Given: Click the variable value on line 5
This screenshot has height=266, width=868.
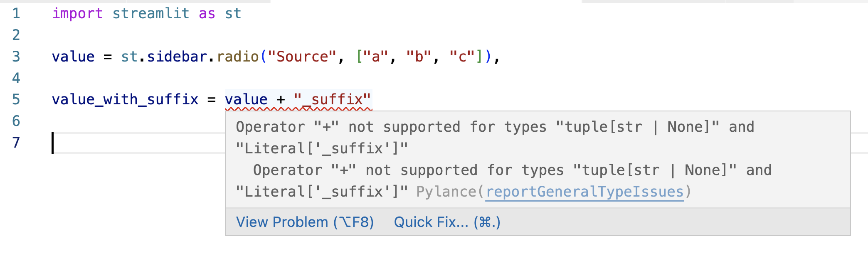Looking at the screenshot, I should click(x=246, y=99).
